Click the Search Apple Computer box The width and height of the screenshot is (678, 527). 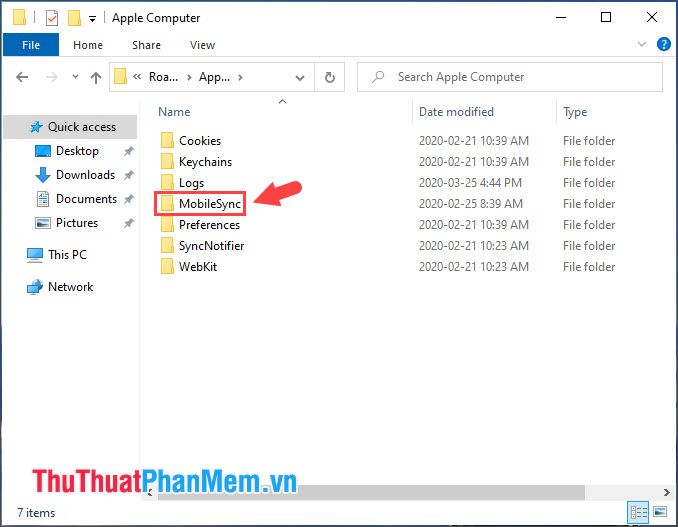tap(510, 77)
